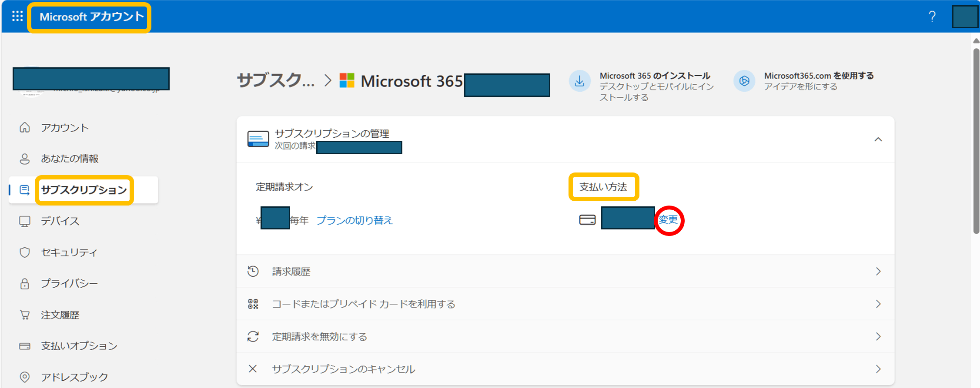This screenshot has width=980, height=388.
Task: Click the Microsoft four-color logo
Action: [x=347, y=80]
